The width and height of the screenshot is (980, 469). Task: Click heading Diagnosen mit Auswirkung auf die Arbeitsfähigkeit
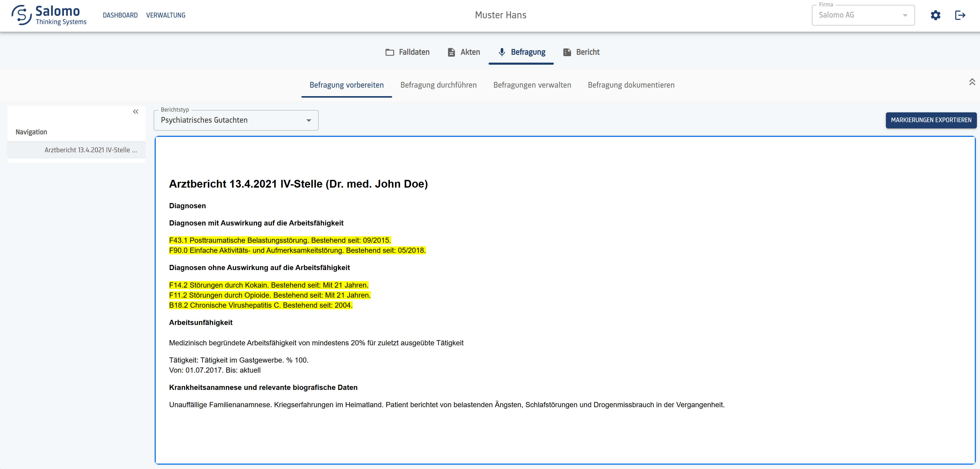[257, 223]
